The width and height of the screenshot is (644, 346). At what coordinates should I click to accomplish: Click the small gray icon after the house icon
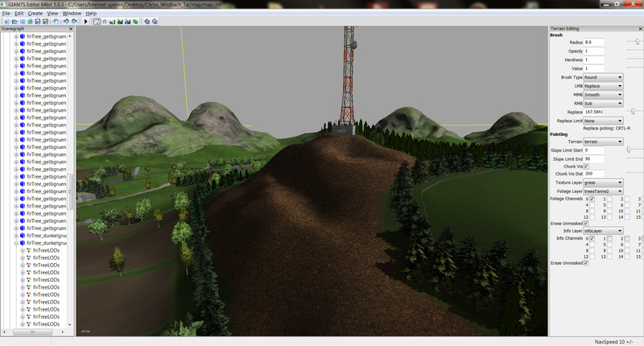tap(105, 22)
